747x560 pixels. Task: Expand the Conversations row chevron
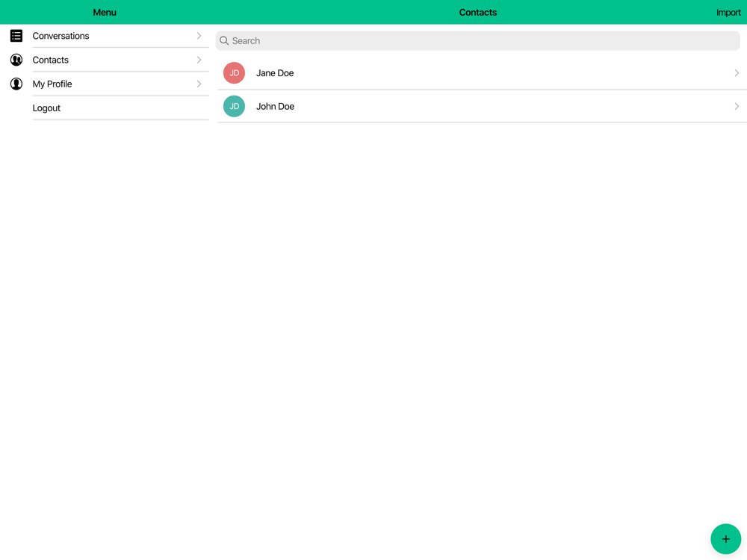199,36
